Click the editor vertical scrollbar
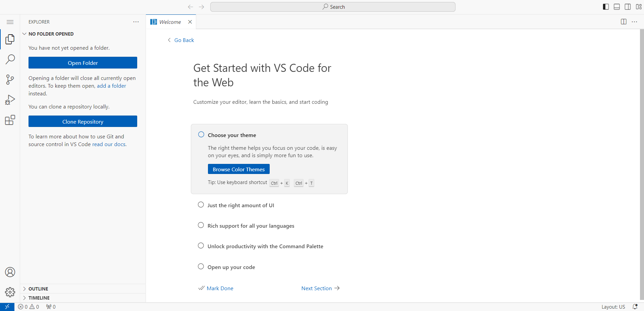The width and height of the screenshot is (644, 311). [x=642, y=165]
